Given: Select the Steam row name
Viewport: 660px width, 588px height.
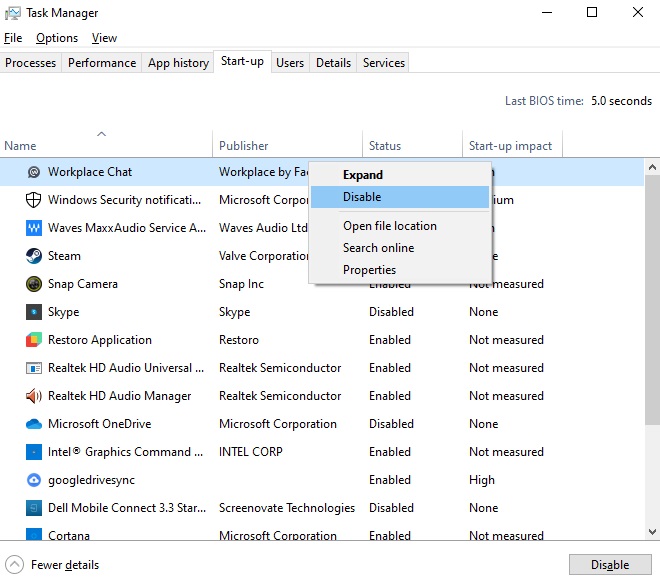Looking at the screenshot, I should [x=64, y=256].
